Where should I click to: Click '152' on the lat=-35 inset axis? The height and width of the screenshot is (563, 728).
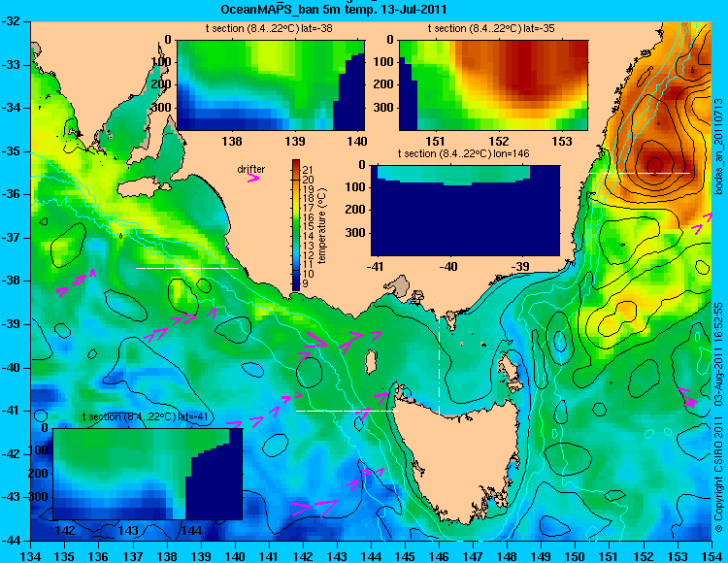[x=499, y=142]
